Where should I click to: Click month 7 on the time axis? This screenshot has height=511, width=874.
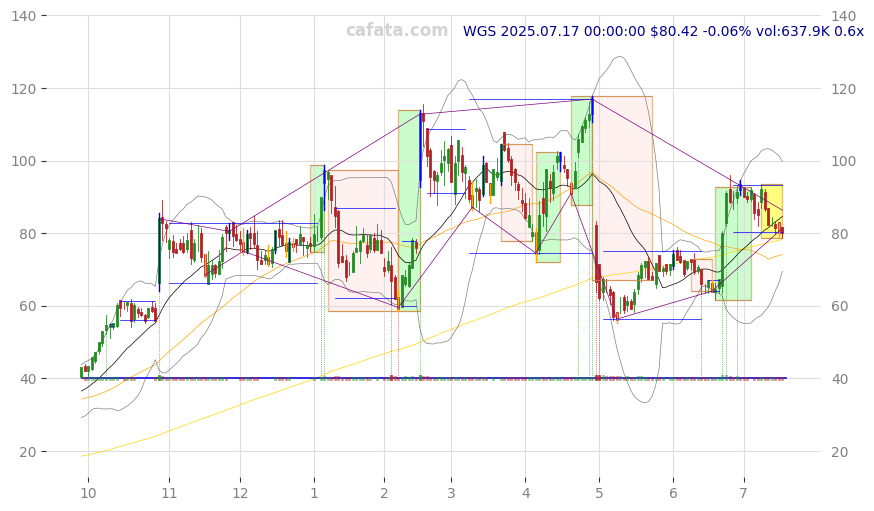point(744,493)
